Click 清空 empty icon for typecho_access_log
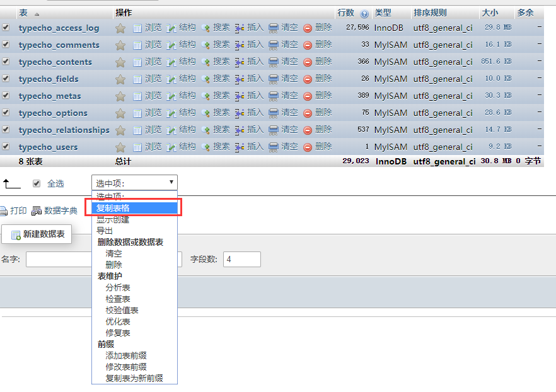The width and height of the screenshot is (556, 392). (274, 28)
